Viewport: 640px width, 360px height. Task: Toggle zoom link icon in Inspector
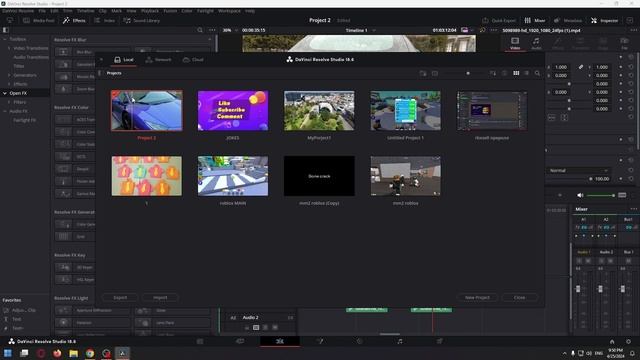click(580, 67)
